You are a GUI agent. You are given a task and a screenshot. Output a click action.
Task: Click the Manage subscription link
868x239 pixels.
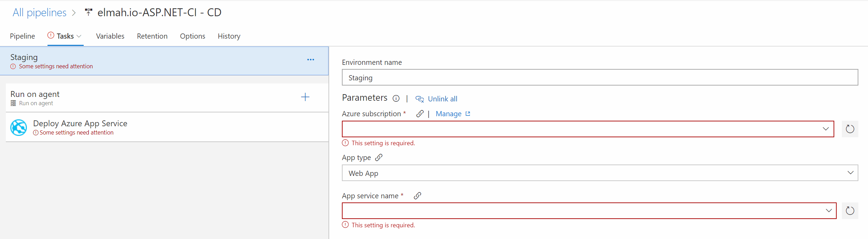[449, 114]
